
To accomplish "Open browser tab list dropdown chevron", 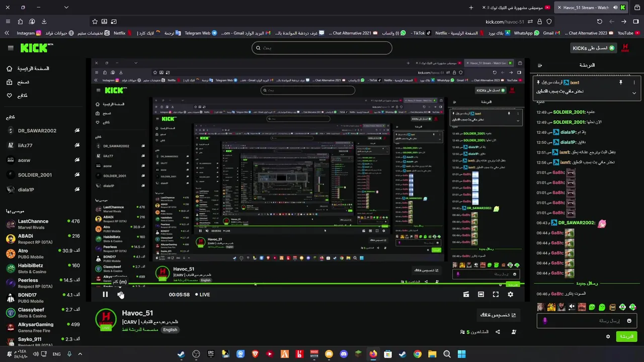I will [66, 8].
